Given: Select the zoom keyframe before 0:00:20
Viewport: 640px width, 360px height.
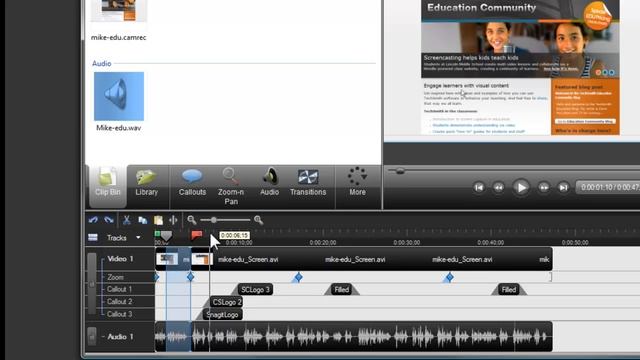Looking at the screenshot, I should [x=298, y=278].
